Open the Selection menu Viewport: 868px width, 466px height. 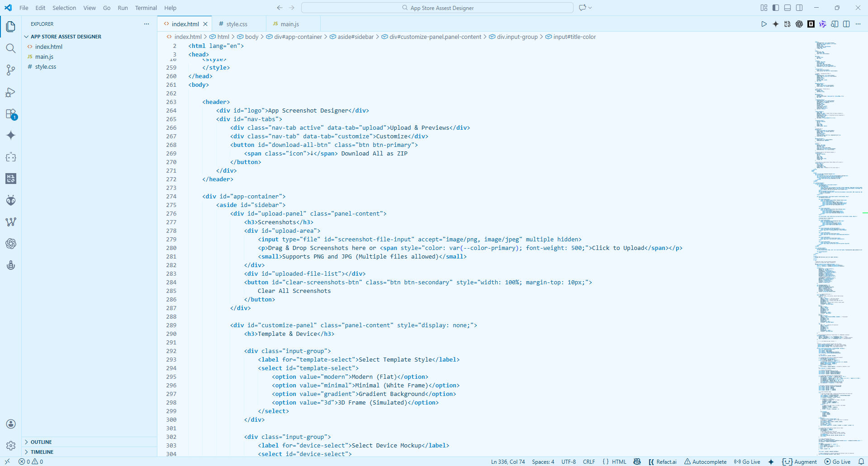point(64,8)
